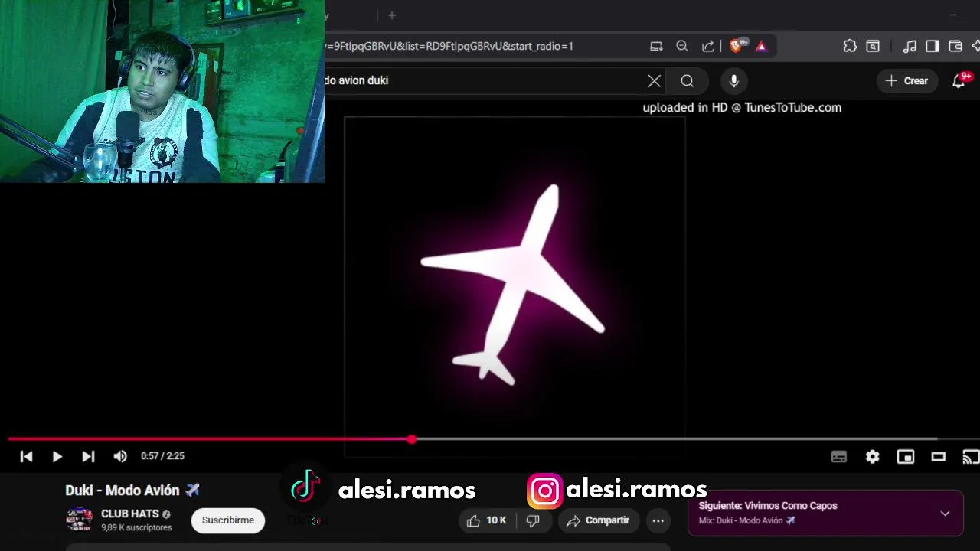Expand the Mix playlist panel chevron
Viewport: 980px width, 551px height.
coord(945,514)
